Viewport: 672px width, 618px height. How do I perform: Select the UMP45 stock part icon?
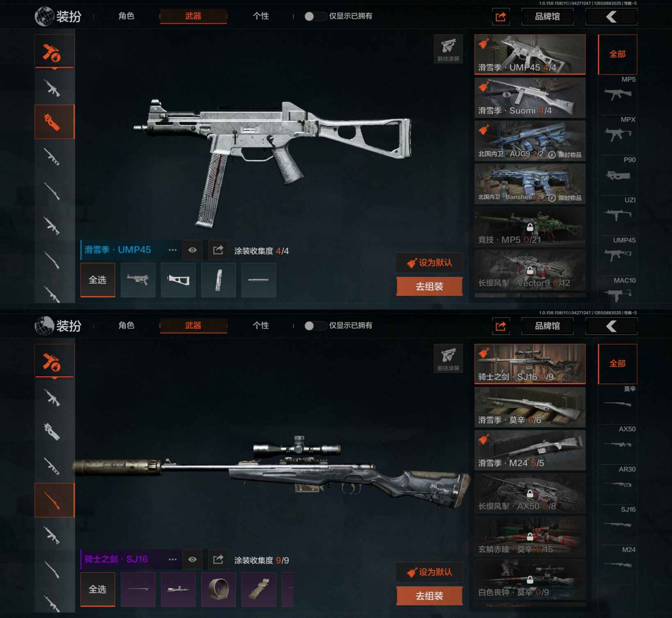tap(178, 280)
